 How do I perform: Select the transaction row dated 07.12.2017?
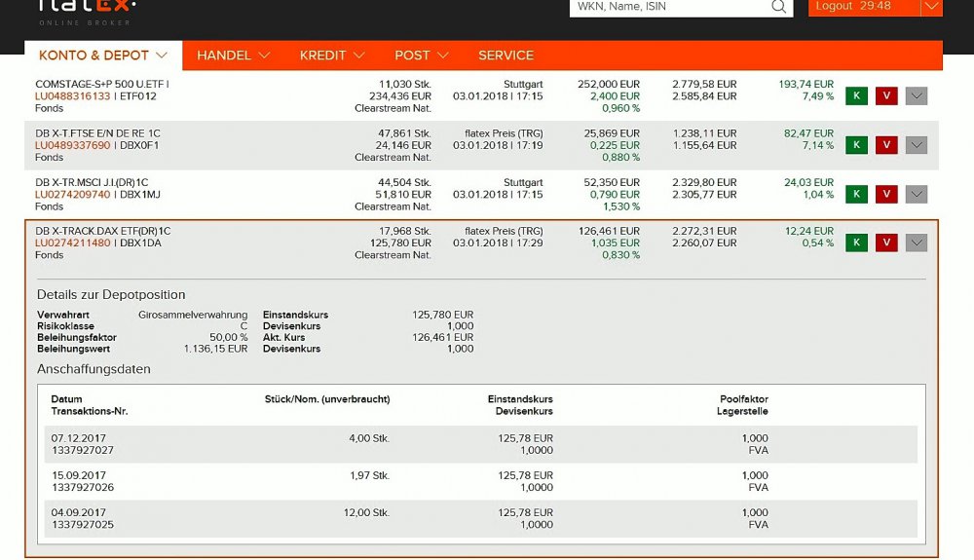pos(481,444)
